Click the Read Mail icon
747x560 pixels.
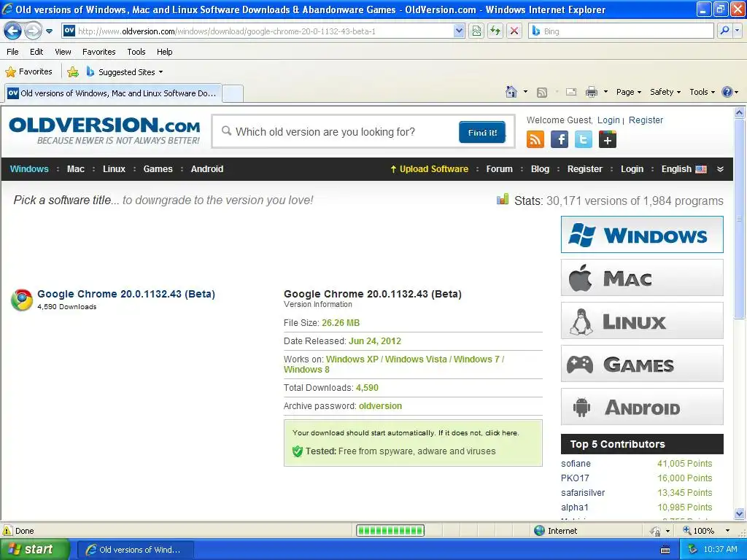click(571, 92)
